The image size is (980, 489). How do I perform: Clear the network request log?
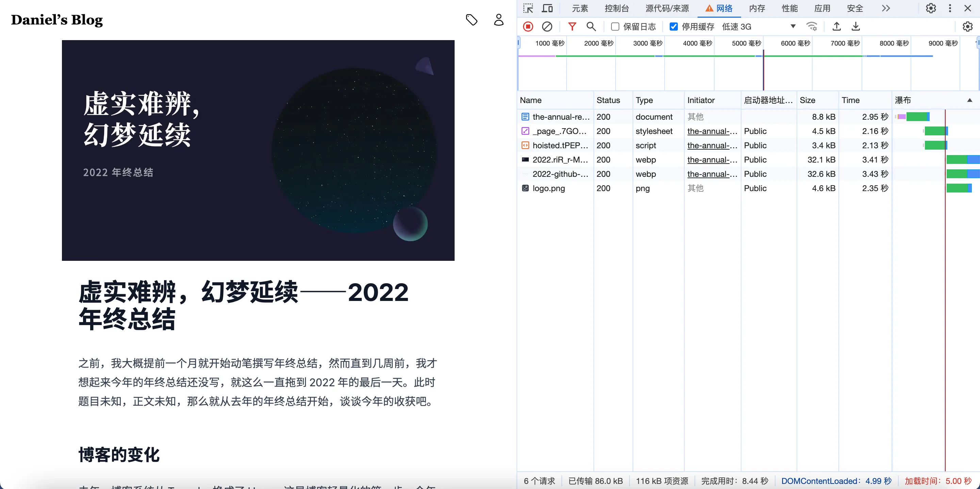548,26
